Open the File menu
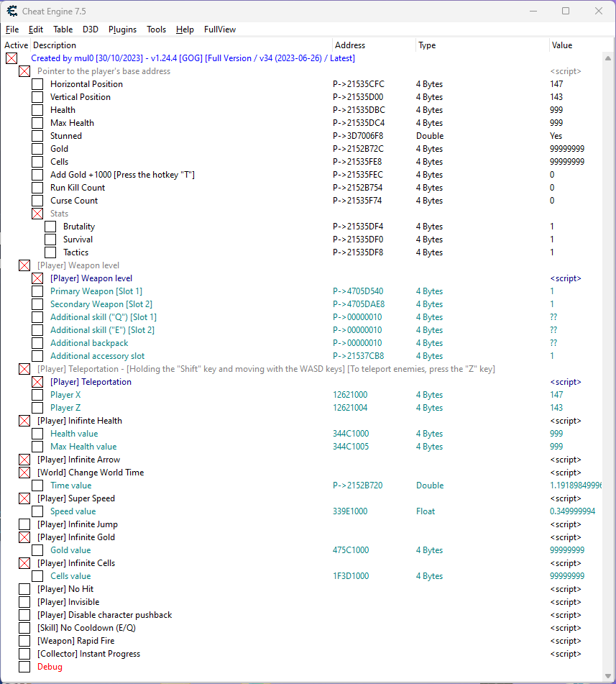616x684 pixels. (x=12, y=29)
